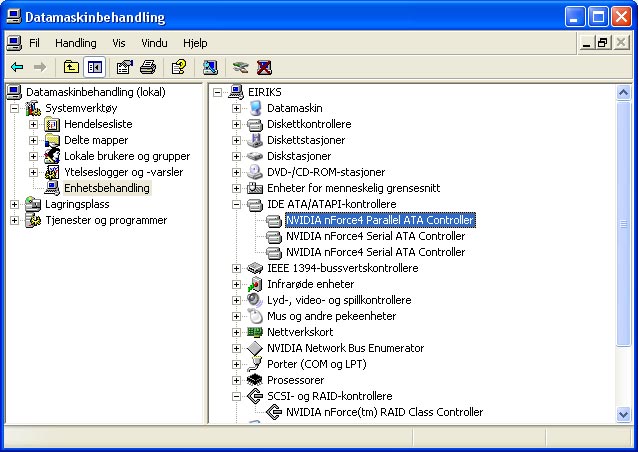This screenshot has height=452, width=638.
Task: Toggle the show/hide console tree icon
Action: coord(95,67)
